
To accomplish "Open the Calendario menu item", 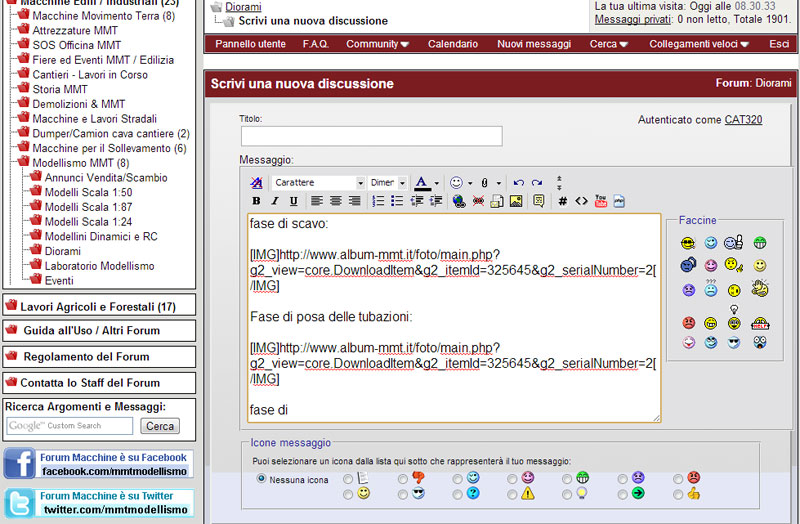I will pyautogui.click(x=452, y=44).
